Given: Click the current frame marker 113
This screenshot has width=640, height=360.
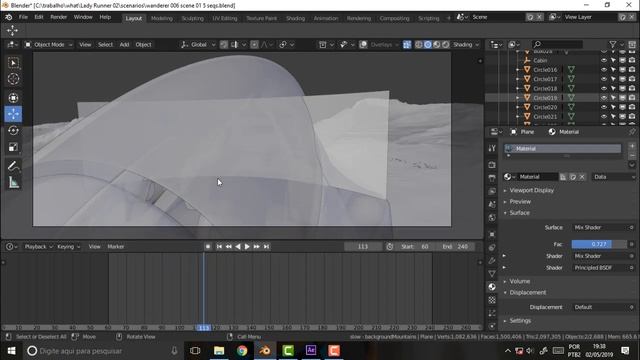Looking at the screenshot, I should click(x=203, y=328).
